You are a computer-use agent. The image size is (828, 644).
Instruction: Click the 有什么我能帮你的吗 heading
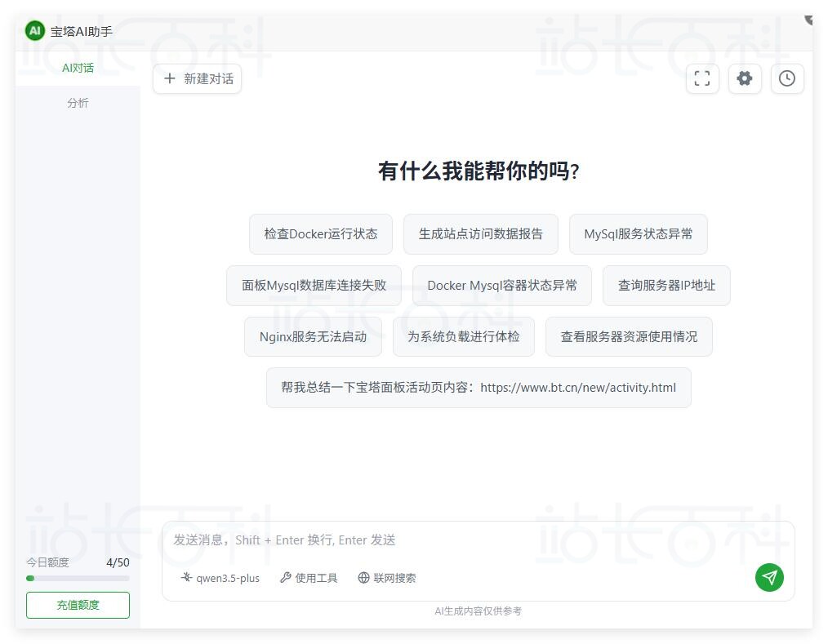[479, 171]
